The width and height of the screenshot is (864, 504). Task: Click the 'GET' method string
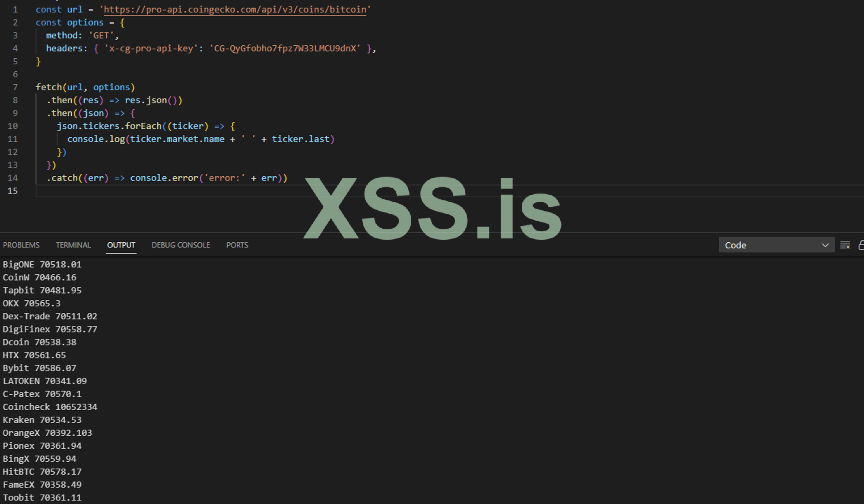point(101,35)
